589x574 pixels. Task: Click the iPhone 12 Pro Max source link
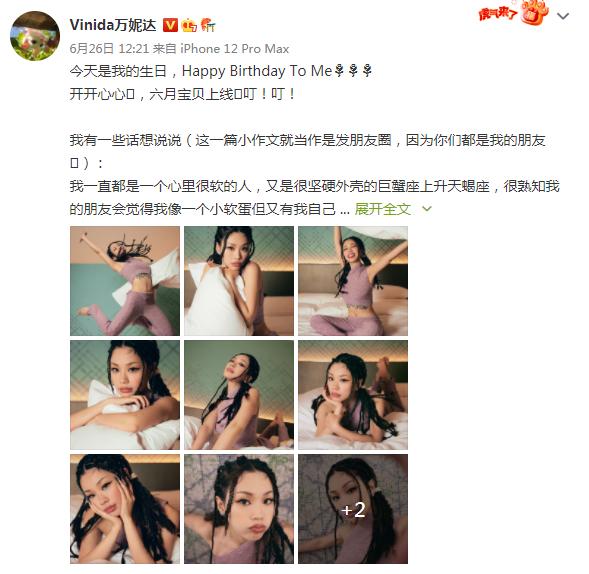[235, 49]
